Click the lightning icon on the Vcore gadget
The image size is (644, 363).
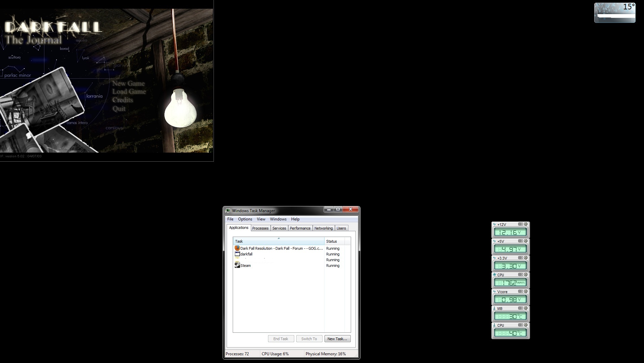click(495, 292)
